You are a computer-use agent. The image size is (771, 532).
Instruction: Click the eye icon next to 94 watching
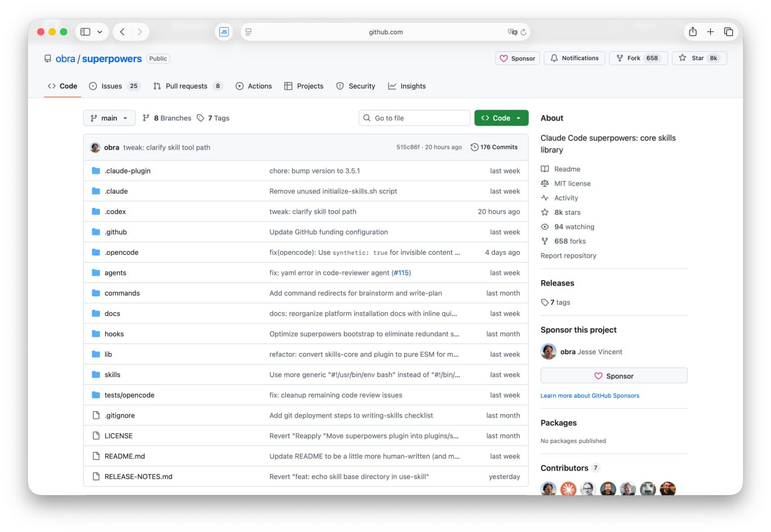pyautogui.click(x=545, y=227)
